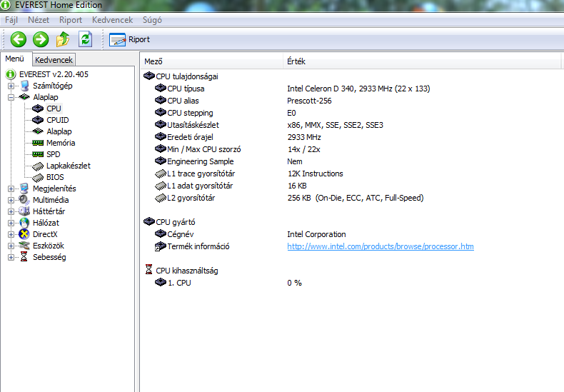This screenshot has height=392, width=564.
Task: Open the Fájl menu
Action: 11,20
